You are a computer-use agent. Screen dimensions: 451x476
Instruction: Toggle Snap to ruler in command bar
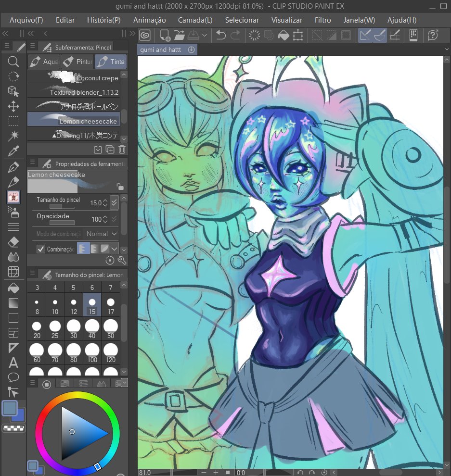[365, 35]
